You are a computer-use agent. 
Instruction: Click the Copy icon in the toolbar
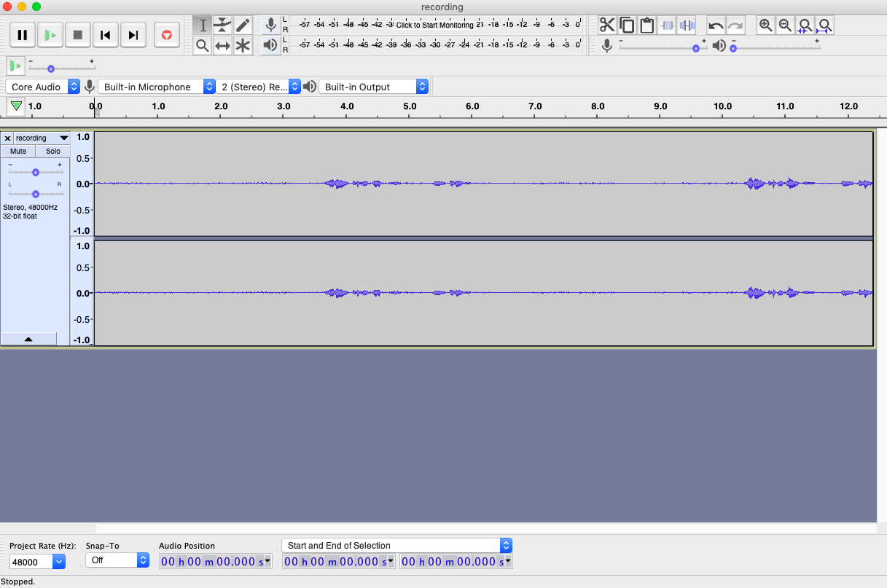(x=627, y=25)
